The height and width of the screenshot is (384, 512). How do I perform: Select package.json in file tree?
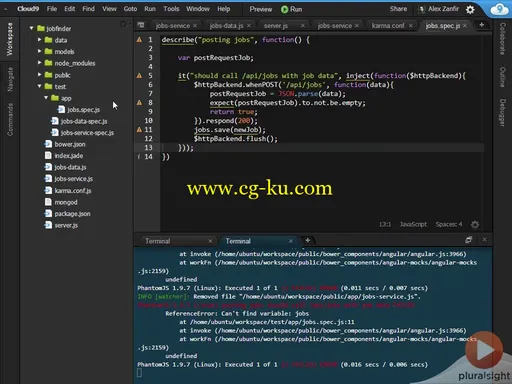tap(72, 214)
